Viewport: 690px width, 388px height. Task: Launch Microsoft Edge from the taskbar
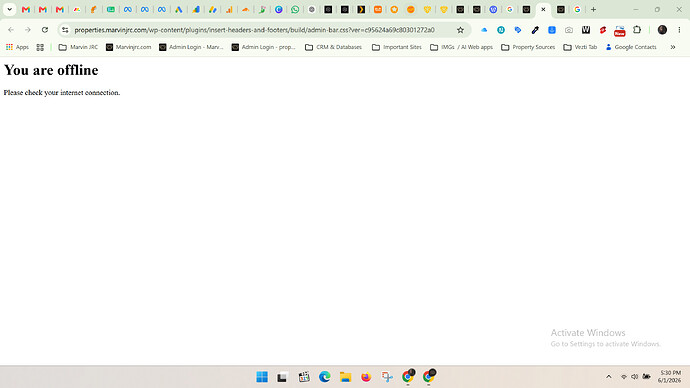point(325,377)
